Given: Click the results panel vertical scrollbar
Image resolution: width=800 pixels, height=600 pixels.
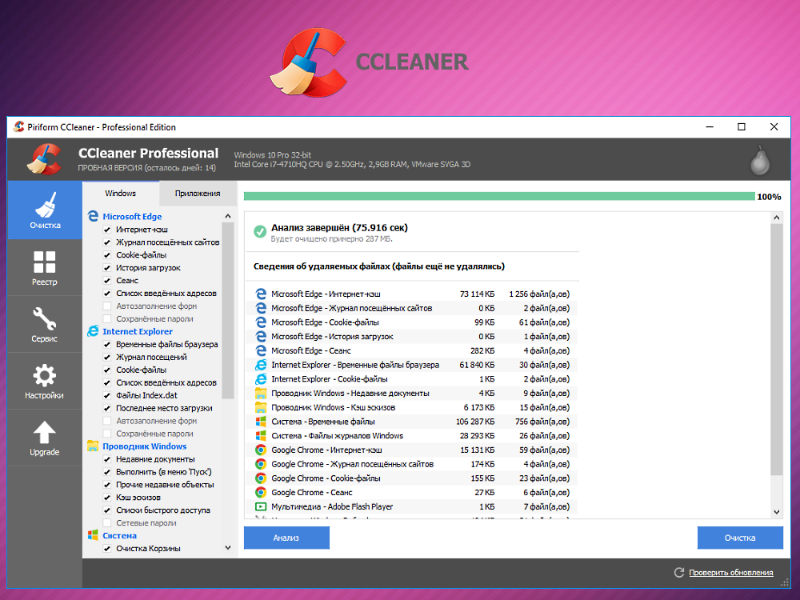Looking at the screenshot, I should point(777,349).
